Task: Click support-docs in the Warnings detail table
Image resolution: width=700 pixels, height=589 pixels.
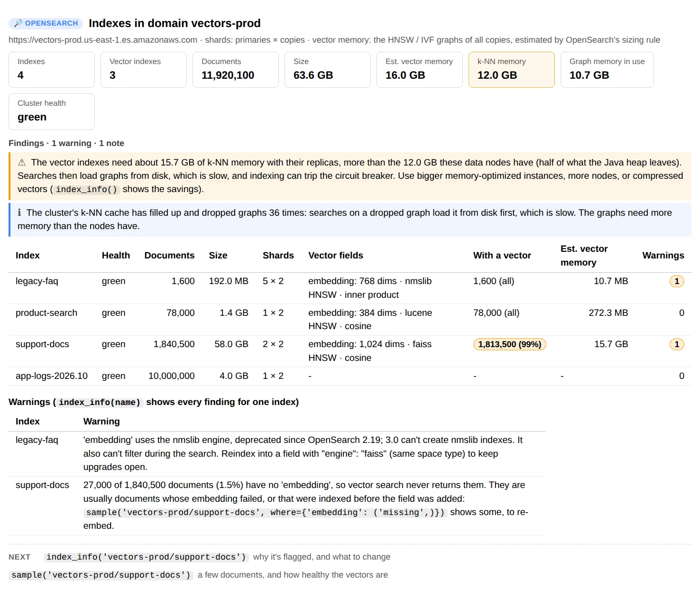Action: pos(42,485)
